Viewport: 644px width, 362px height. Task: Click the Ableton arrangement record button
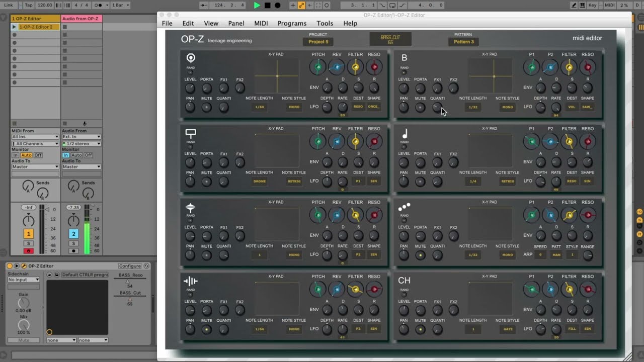pyautogui.click(x=277, y=5)
